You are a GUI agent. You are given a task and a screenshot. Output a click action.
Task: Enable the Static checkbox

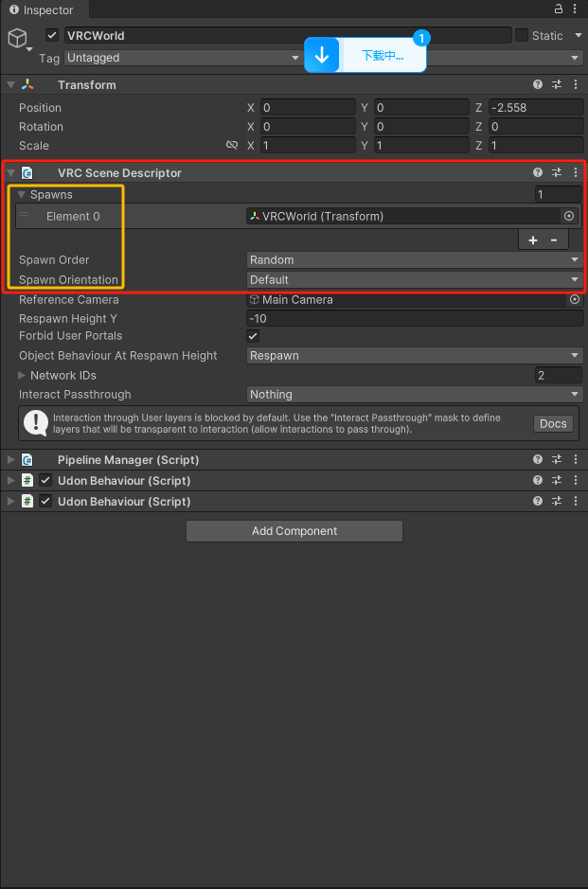522,35
